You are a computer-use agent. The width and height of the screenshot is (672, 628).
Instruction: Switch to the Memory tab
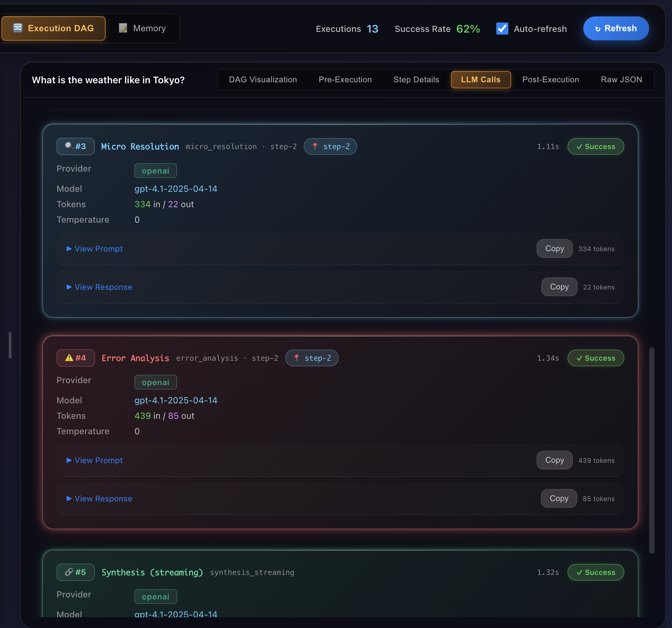tap(143, 28)
